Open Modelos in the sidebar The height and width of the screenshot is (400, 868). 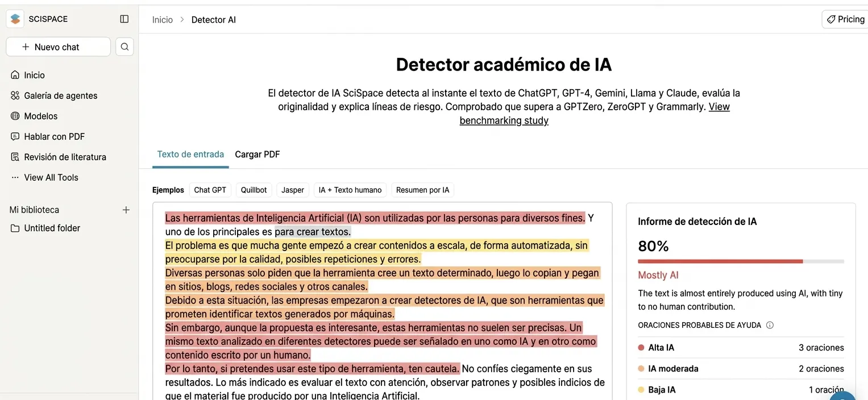point(41,116)
